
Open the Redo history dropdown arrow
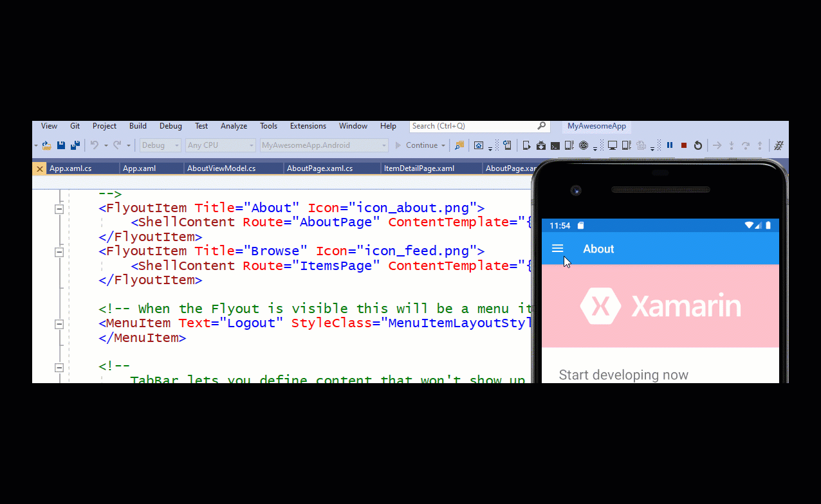pos(129,145)
